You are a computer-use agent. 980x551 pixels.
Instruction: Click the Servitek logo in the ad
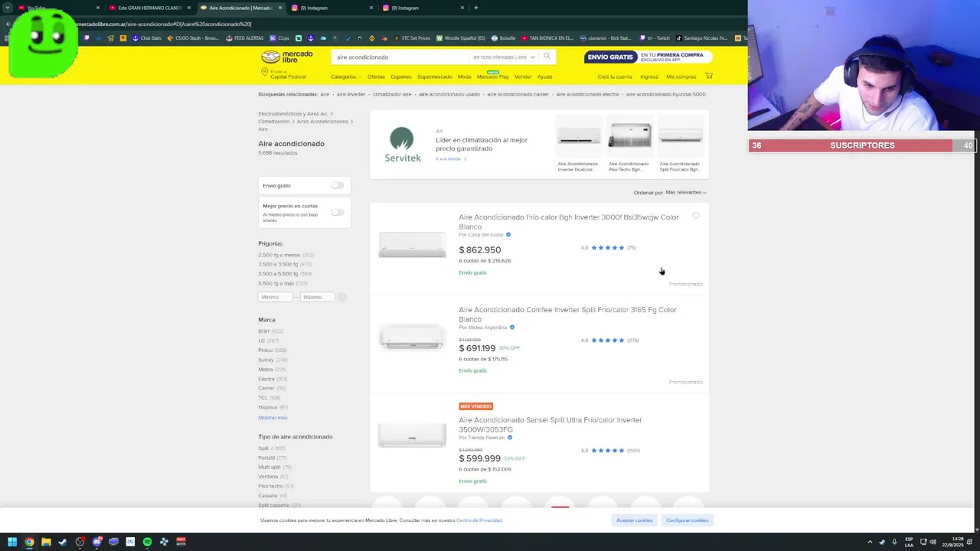click(402, 145)
